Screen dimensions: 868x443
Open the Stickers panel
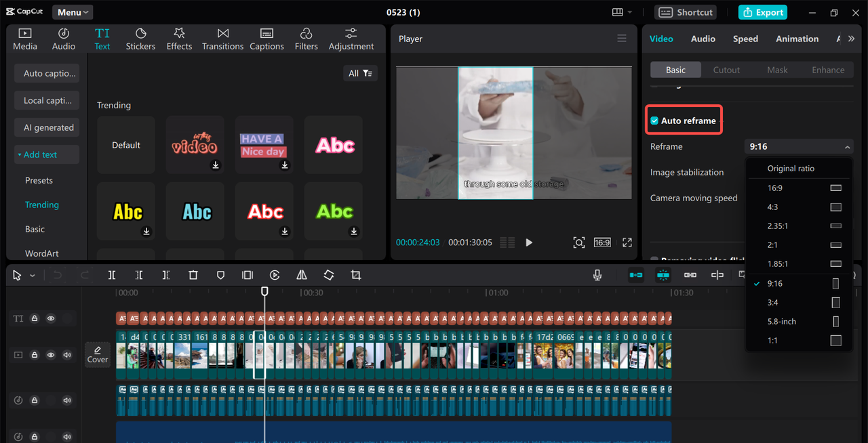pyautogui.click(x=140, y=39)
